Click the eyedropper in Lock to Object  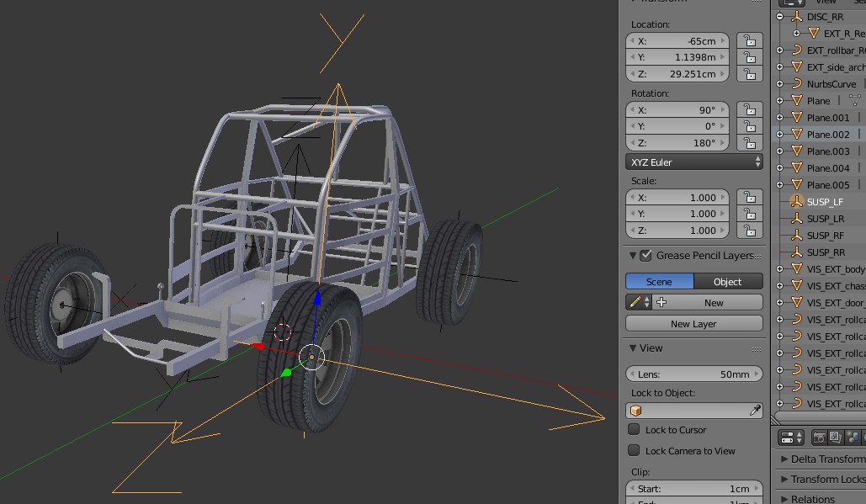point(754,410)
